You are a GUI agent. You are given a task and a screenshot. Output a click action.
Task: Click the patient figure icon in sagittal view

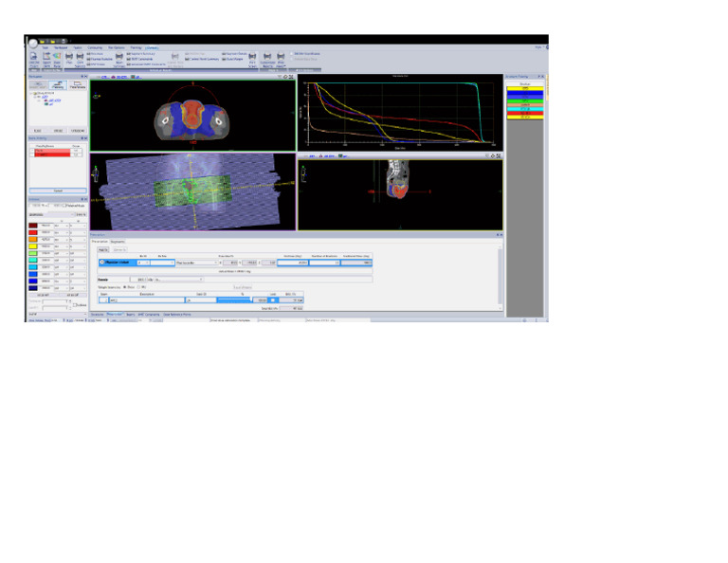click(303, 174)
